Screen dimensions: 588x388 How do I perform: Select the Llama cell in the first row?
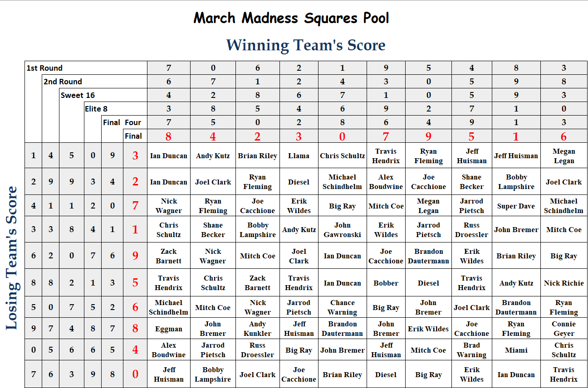(x=299, y=155)
